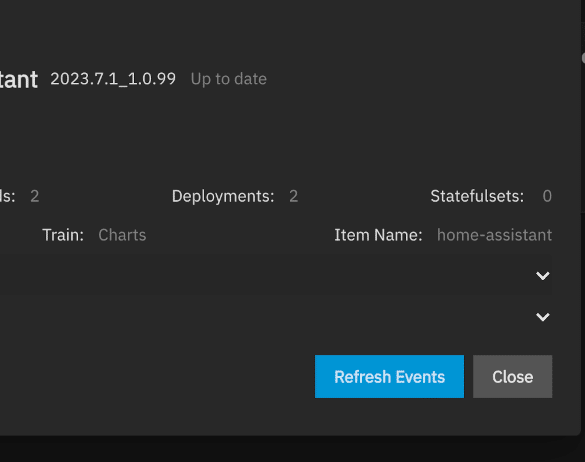Expand the upper collapsed section chevron
The image size is (585, 462).
[542, 276]
